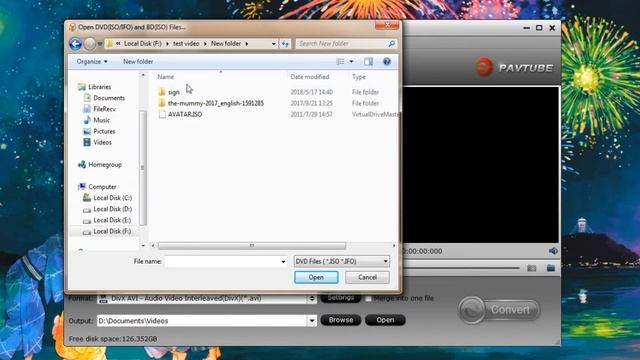Mute the preview with the speaker icon
Screen dimensions: 640x360
pyautogui.click(x=553, y=251)
